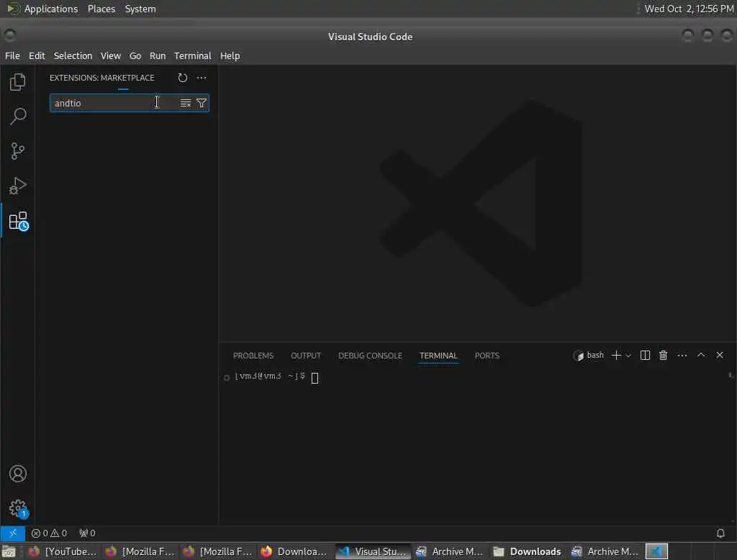737x560 pixels.
Task: Open the File menu
Action: 12,55
